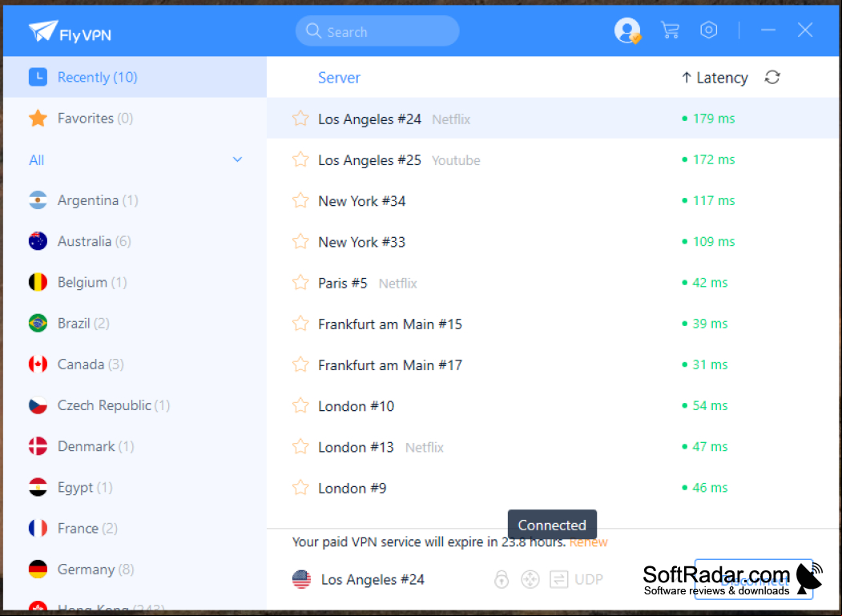Refresh server latency list
Viewport: 842px width, 616px height.
[x=771, y=78]
